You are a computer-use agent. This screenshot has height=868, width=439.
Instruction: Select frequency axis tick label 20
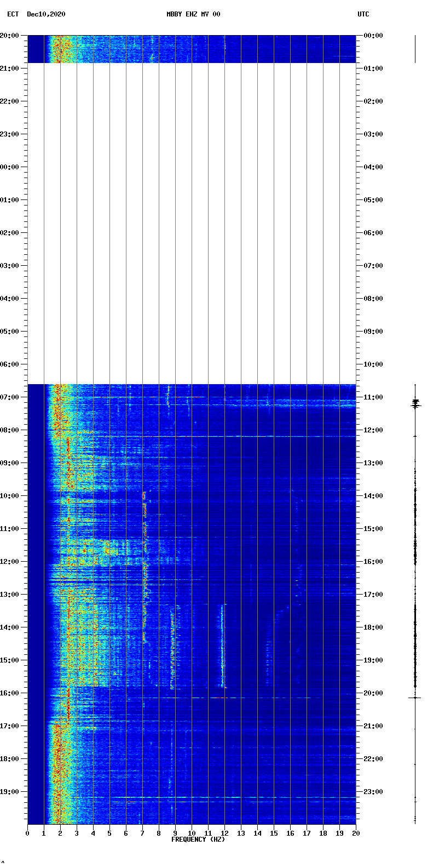(356, 833)
